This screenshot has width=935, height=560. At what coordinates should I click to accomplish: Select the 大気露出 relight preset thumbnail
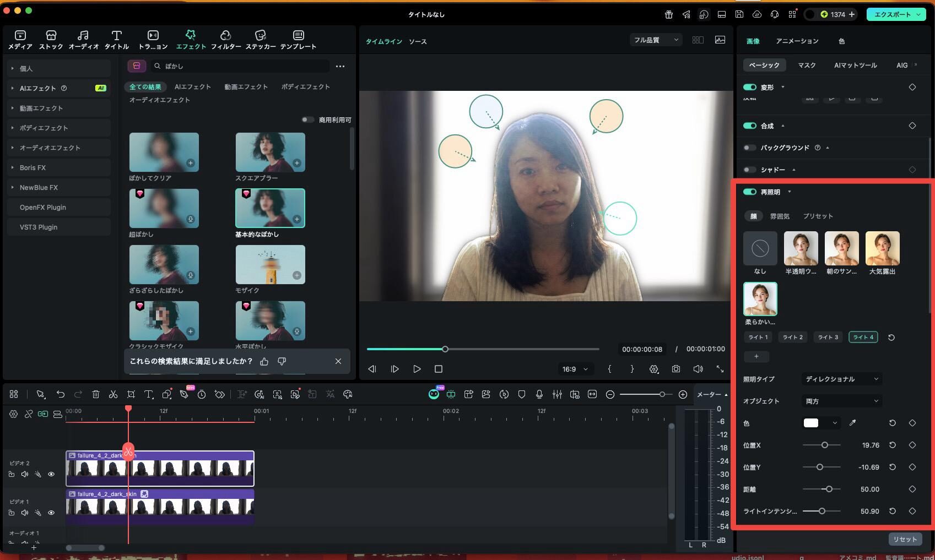tap(882, 248)
